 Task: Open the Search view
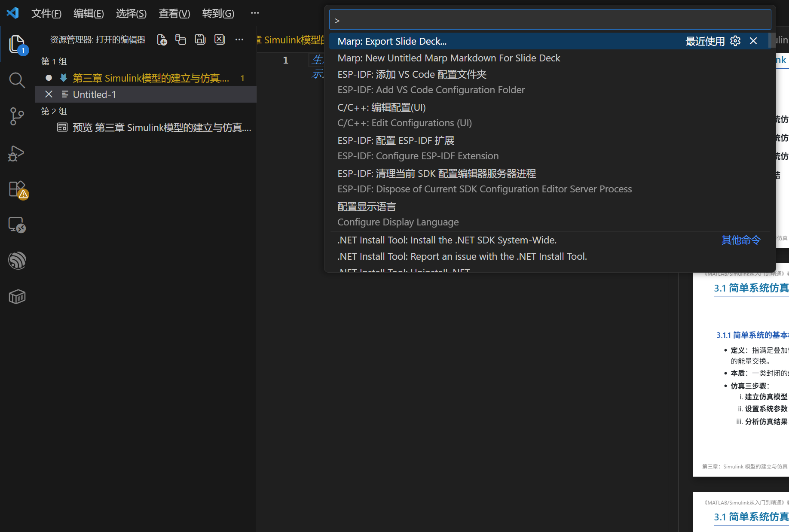[17, 80]
